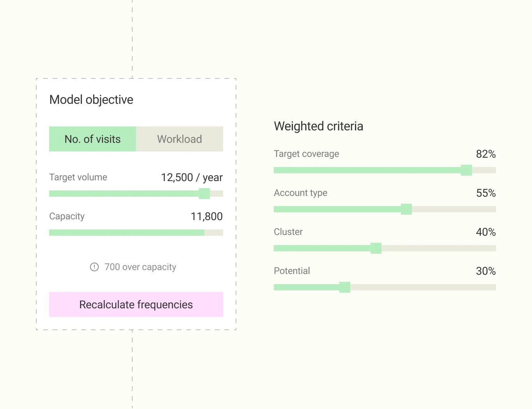Click the 55% account type value

click(486, 193)
